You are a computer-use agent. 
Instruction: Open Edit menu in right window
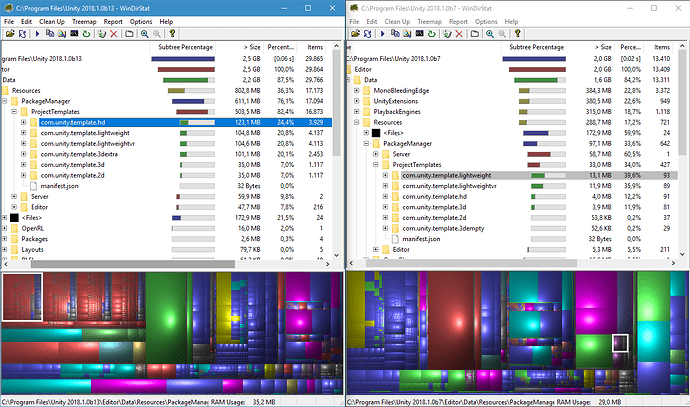(x=372, y=22)
